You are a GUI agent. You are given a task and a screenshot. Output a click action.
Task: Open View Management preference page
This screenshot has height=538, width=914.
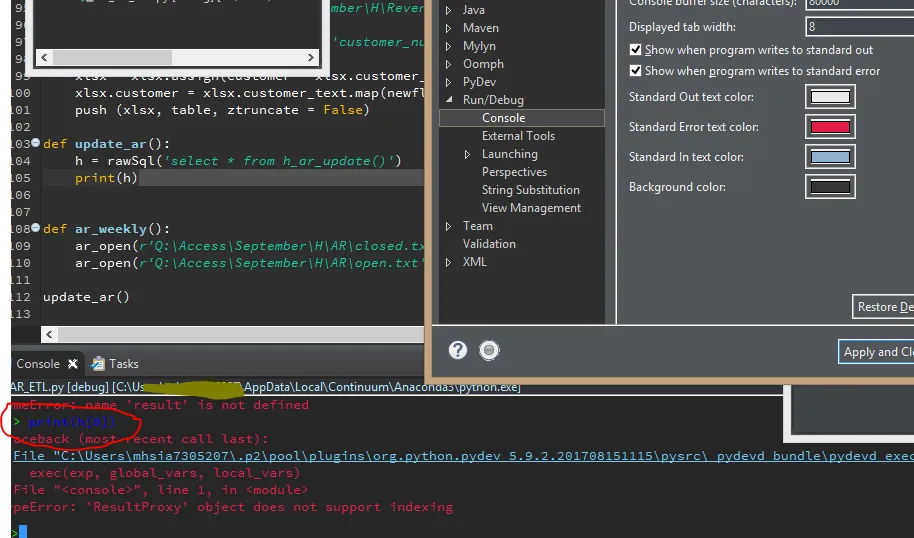pyautogui.click(x=531, y=208)
